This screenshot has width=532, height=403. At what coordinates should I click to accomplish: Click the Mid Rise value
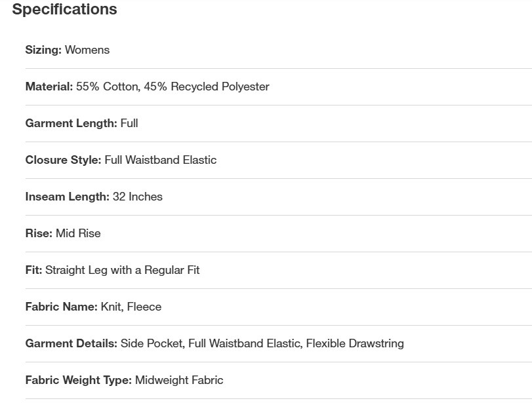(x=78, y=233)
